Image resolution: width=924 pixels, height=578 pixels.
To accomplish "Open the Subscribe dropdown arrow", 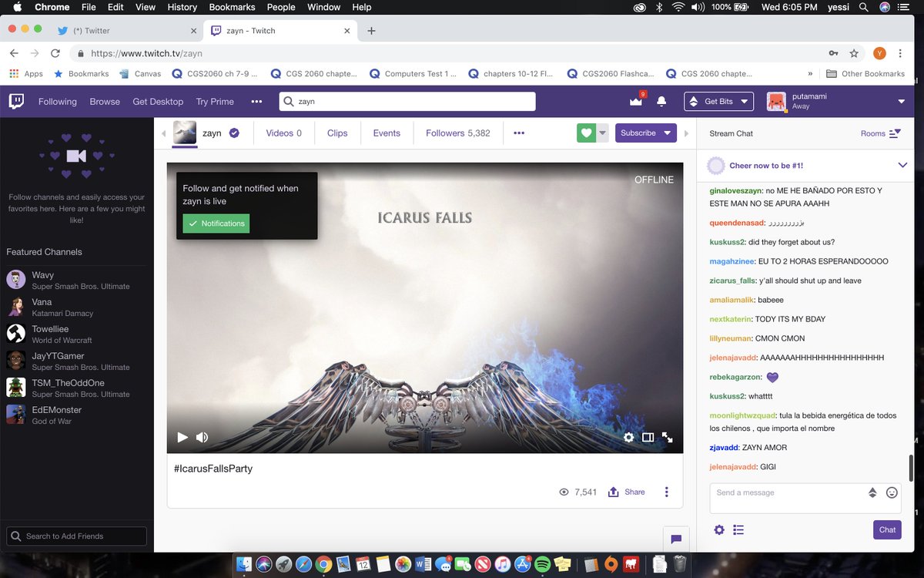I will [x=668, y=133].
